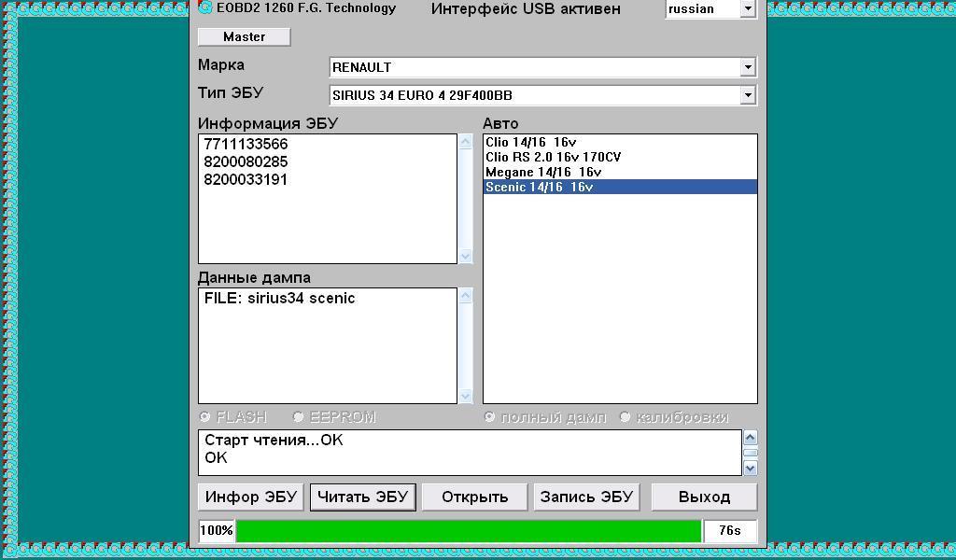This screenshot has height=560, width=956.
Task: Expand the Марка dropdown showing RENAULT
Action: point(748,67)
